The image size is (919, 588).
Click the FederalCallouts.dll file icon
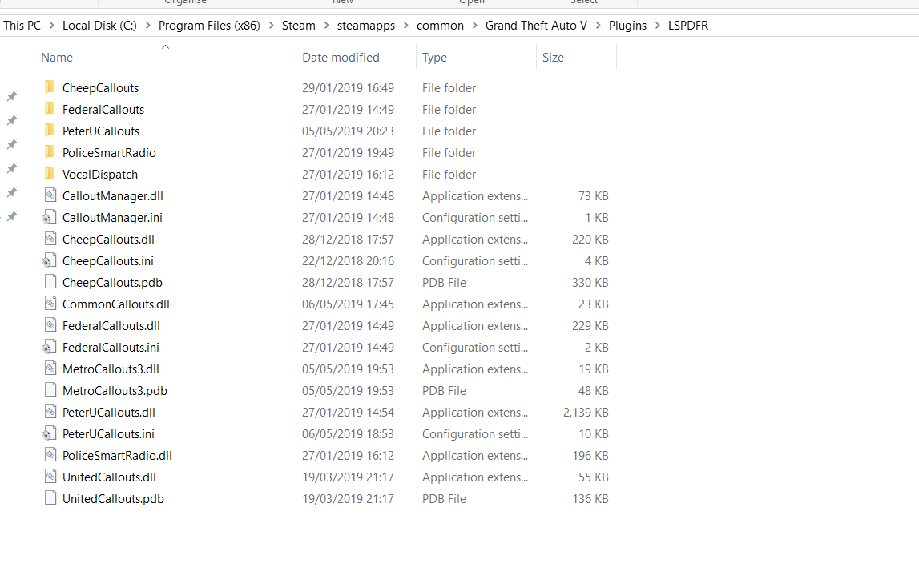coord(50,325)
